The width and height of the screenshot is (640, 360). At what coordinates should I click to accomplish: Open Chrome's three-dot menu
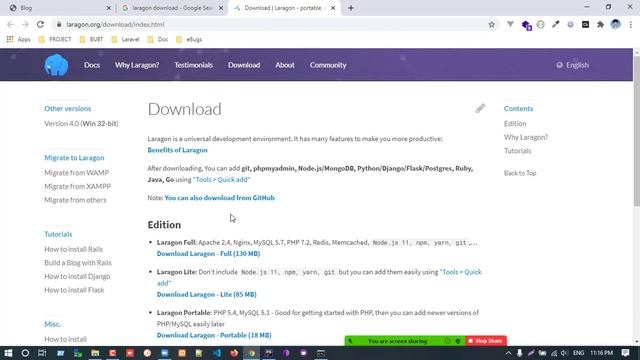[x=631, y=24]
